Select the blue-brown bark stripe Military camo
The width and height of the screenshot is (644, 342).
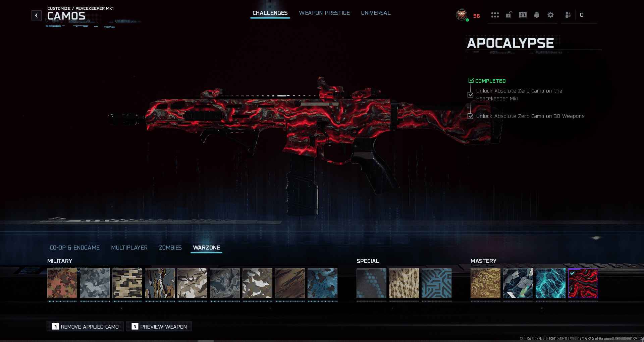(160, 283)
